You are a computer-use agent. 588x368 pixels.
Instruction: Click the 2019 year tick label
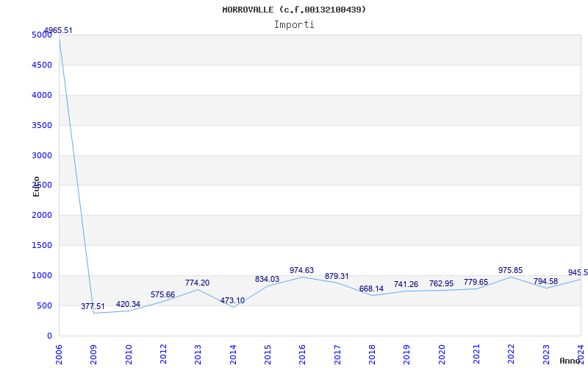pos(407,355)
